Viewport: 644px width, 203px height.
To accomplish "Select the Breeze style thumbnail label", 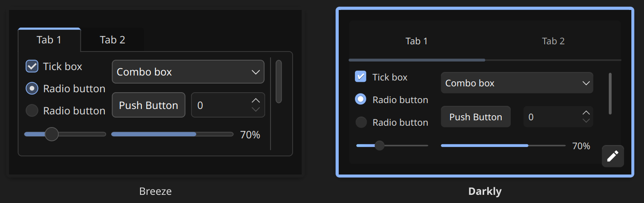I will 155,191.
